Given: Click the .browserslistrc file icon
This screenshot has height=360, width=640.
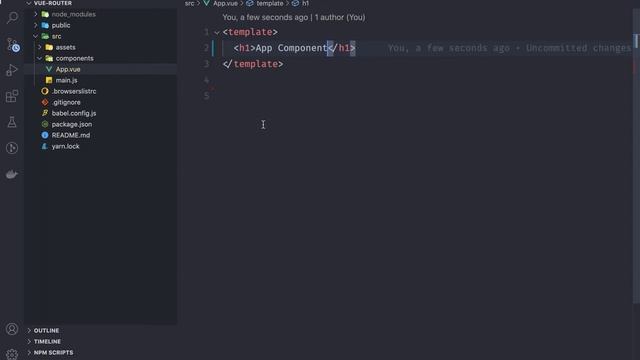Looking at the screenshot, I should pos(45,91).
